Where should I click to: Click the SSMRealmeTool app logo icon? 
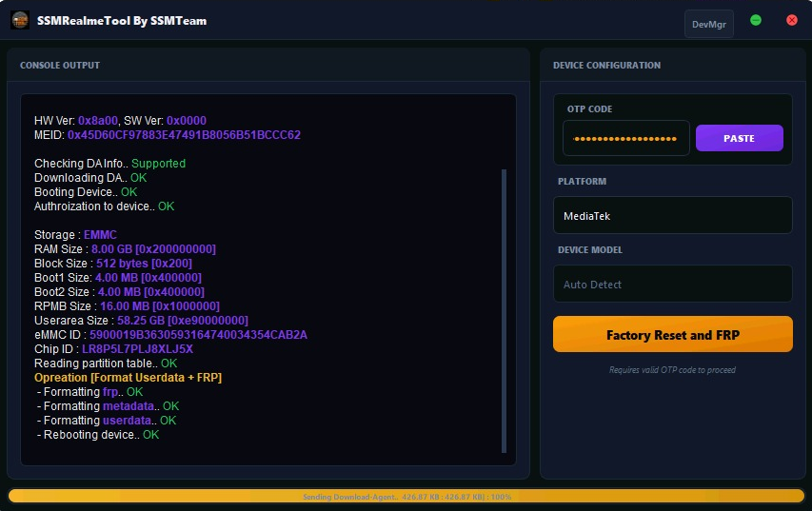click(20, 20)
